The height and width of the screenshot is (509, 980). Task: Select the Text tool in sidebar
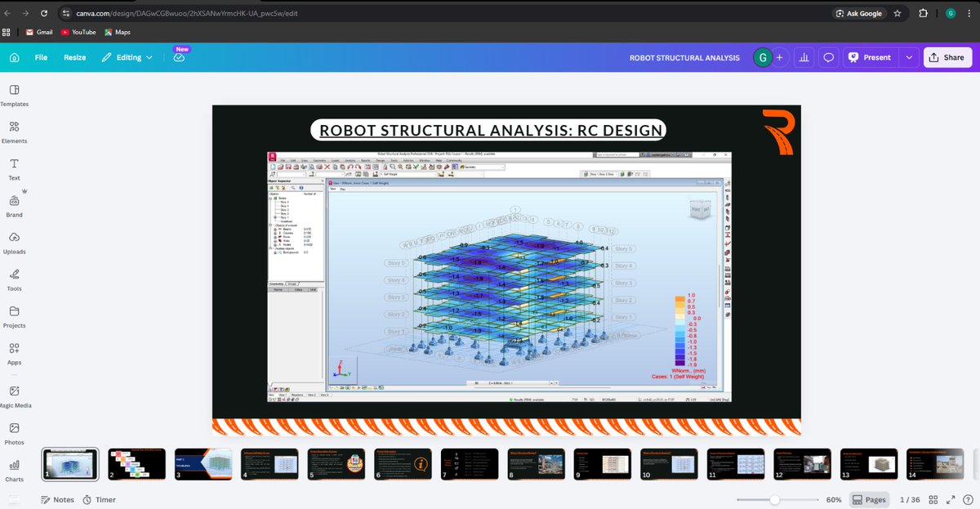(x=14, y=169)
